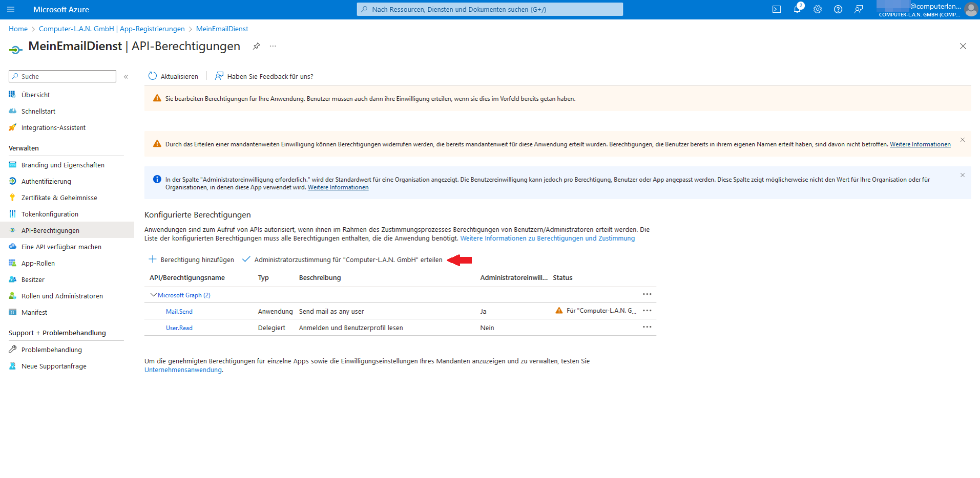Open Weitere Informationen in the blue banner
The height and width of the screenshot is (478, 980).
(x=338, y=187)
